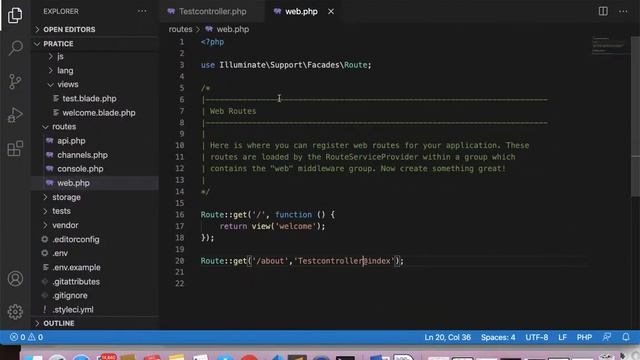Viewport: 640px width, 360px height.
Task: Open Explorer views and more actions menu
Action: [x=142, y=11]
